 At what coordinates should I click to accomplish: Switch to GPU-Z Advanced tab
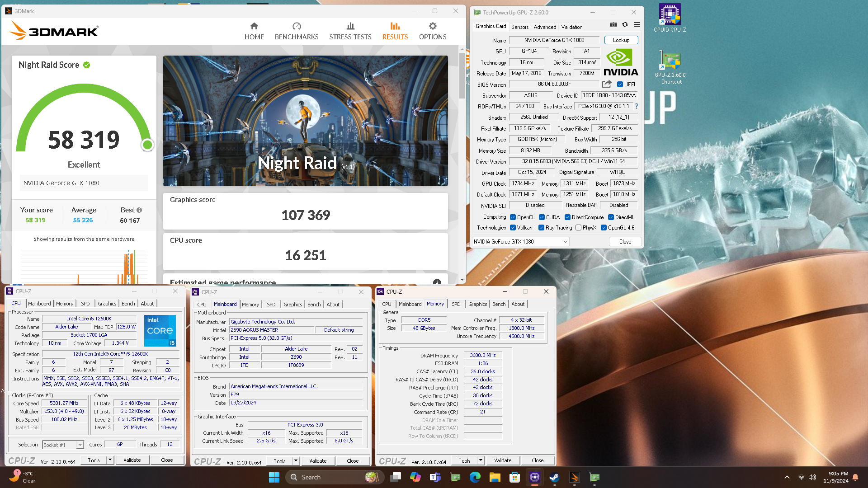pos(545,27)
